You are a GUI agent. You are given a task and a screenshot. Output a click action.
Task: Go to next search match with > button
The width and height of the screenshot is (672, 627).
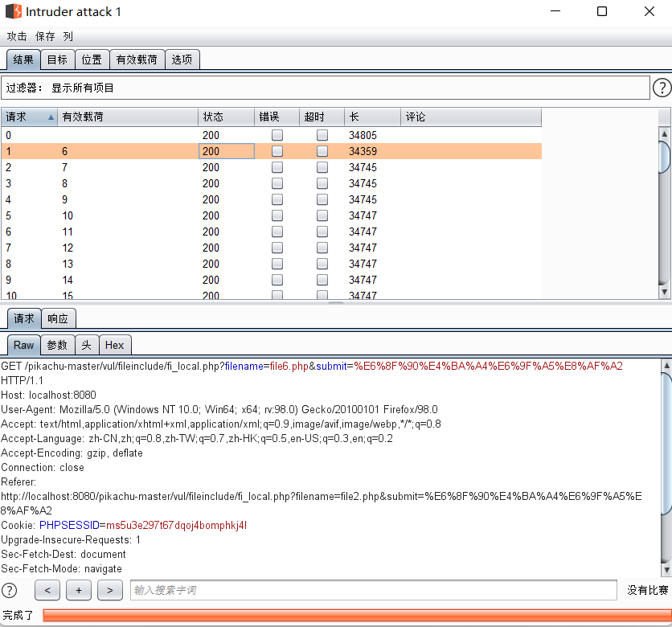(x=109, y=590)
